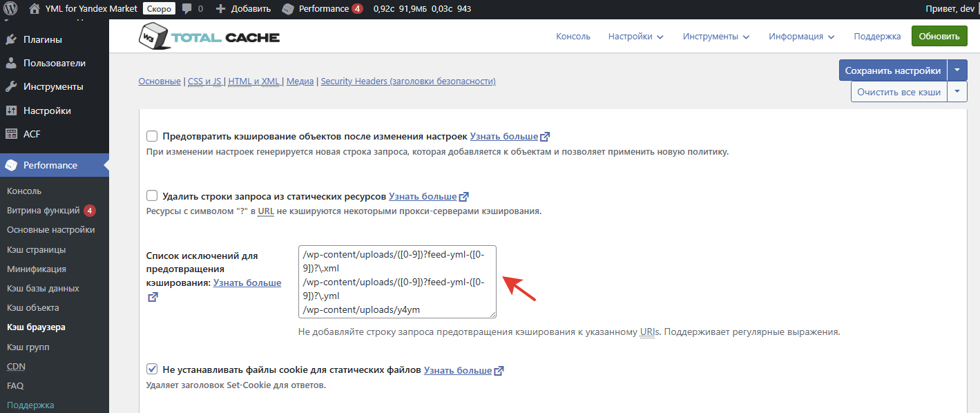Screen dimensions: 980x413
Task: Click the Сохранить настройки button
Action: pyautogui.click(x=892, y=70)
